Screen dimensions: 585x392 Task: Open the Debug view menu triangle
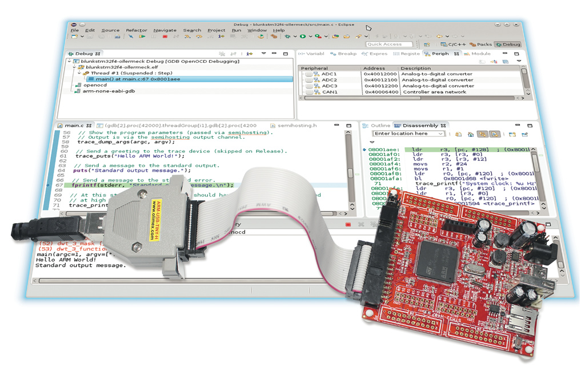click(x=263, y=53)
